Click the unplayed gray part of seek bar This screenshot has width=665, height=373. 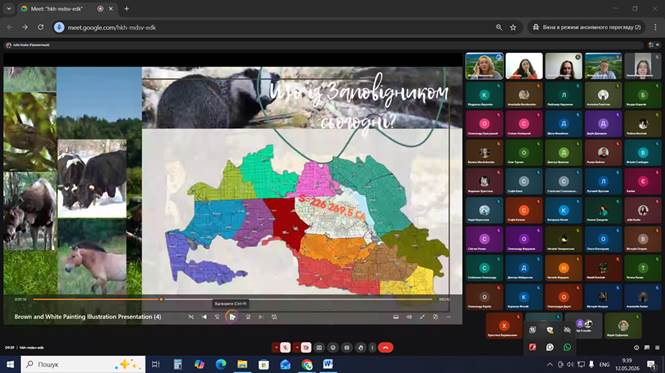298,300
